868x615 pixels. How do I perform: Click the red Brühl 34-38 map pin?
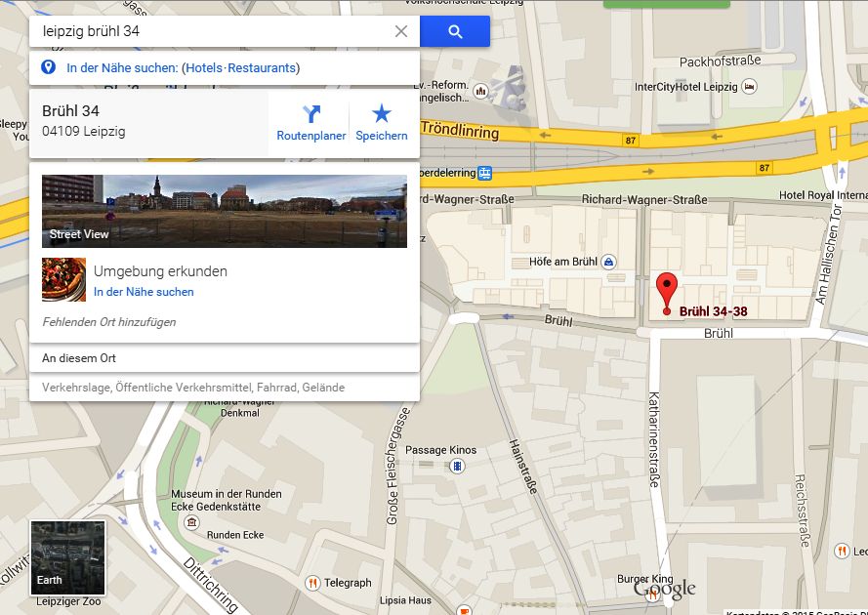[x=667, y=294]
